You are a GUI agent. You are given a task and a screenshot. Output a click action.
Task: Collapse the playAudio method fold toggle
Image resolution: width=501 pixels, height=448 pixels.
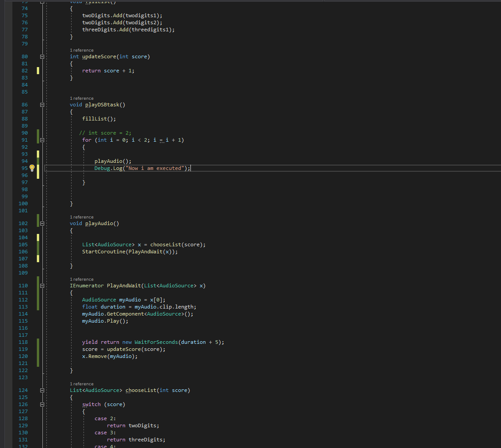(x=42, y=223)
